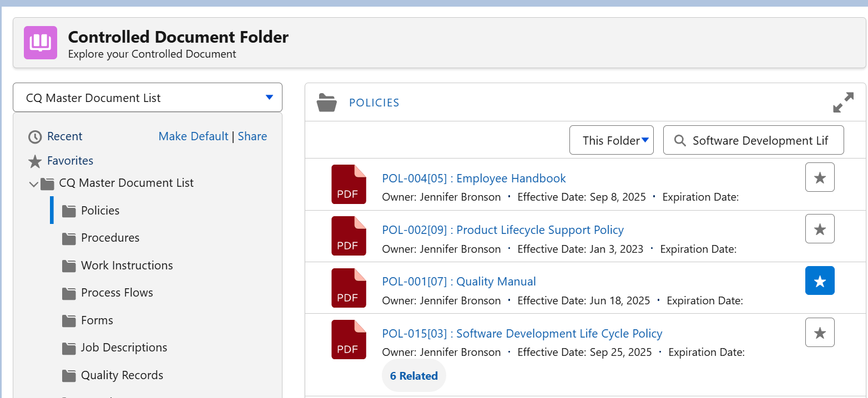Screen dimensions: 868x398
Task: Click the Recent clock icon
Action: (x=35, y=137)
